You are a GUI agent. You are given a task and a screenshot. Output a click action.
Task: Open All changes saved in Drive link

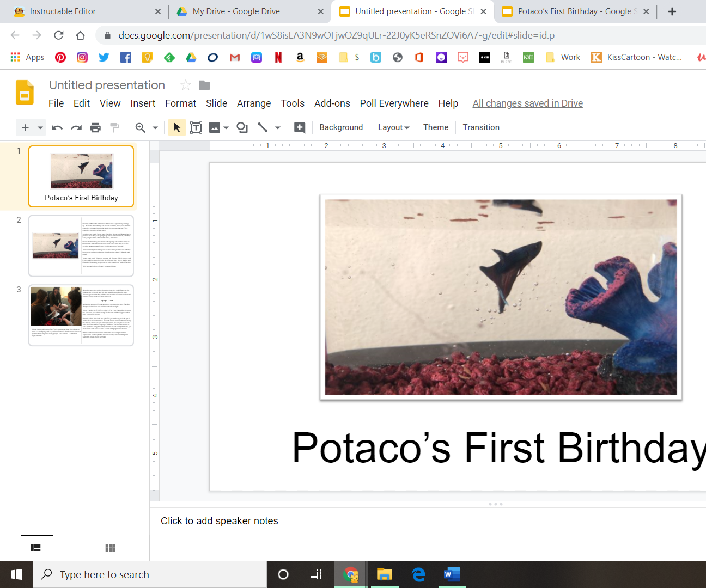coord(527,103)
